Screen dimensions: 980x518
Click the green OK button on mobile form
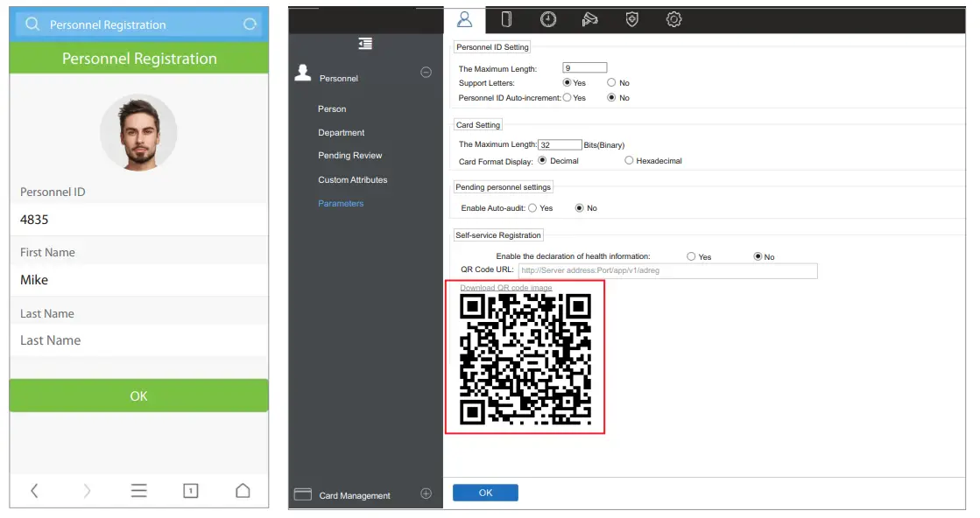click(138, 395)
